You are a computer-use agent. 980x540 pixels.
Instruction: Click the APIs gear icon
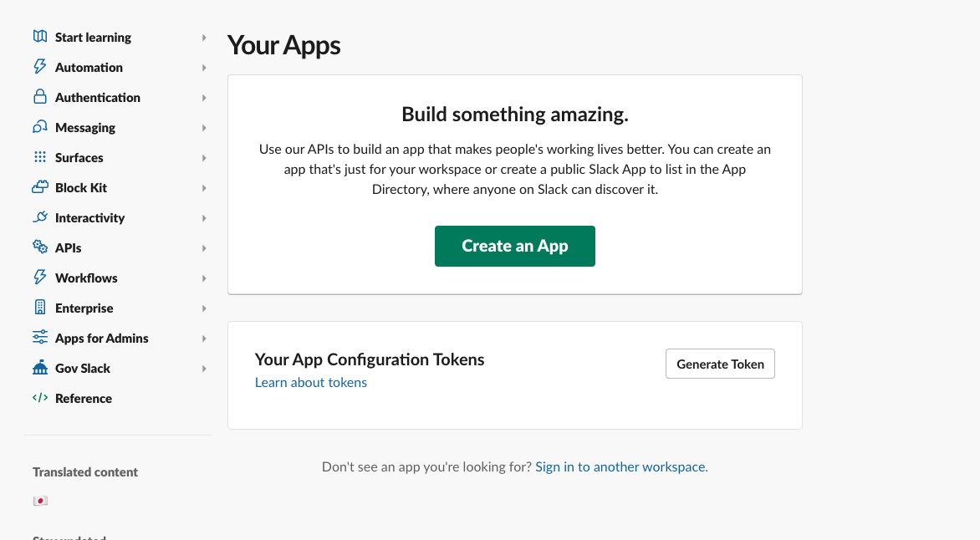click(40, 247)
